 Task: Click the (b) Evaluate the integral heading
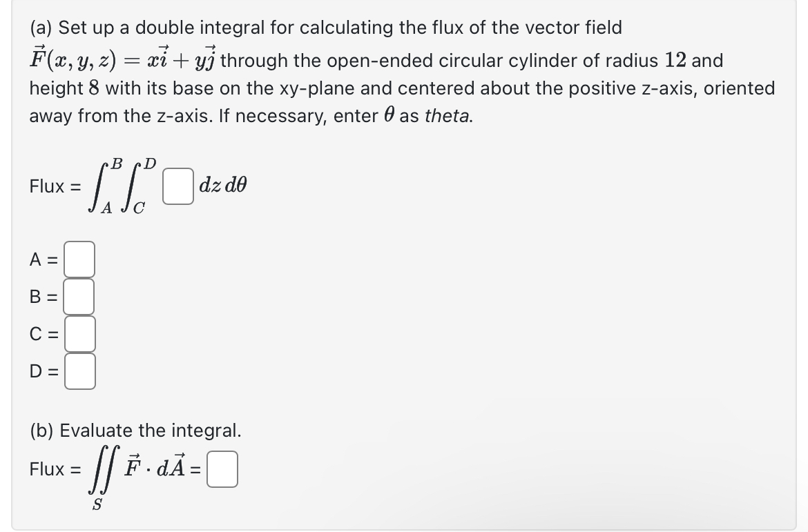coord(135,431)
